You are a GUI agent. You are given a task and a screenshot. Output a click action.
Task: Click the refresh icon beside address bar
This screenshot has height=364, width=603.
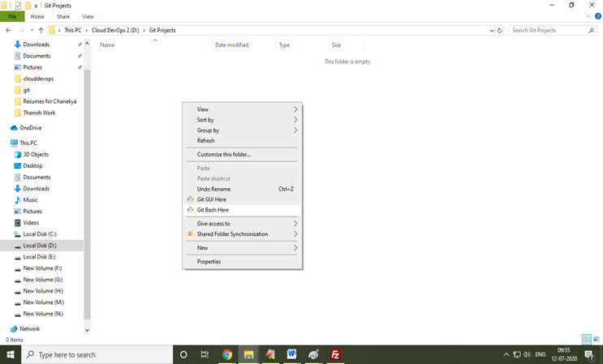pyautogui.click(x=500, y=31)
